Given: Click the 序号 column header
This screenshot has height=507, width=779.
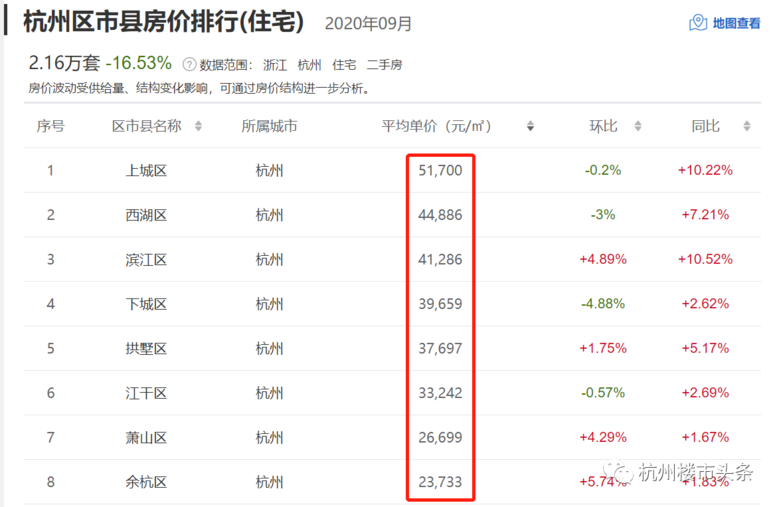Looking at the screenshot, I should (50, 126).
